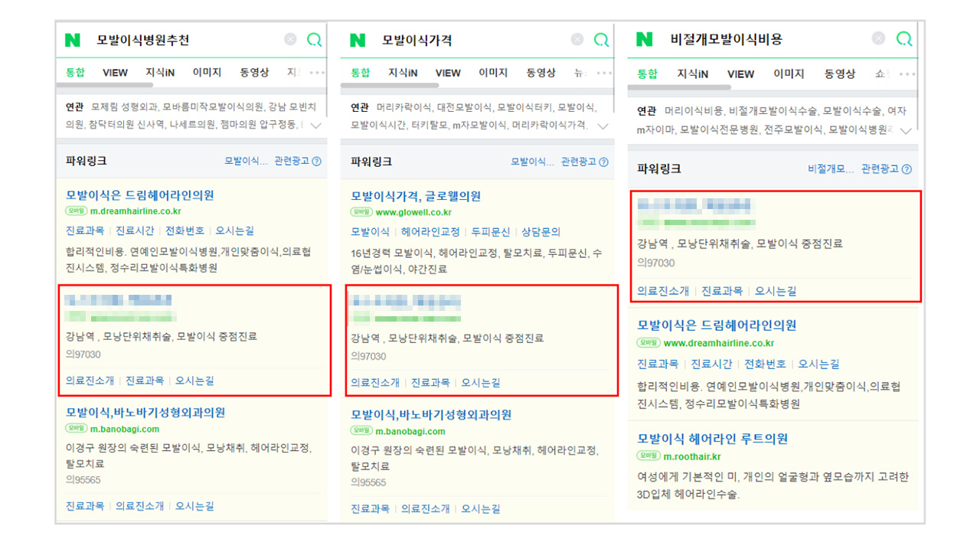Select the 통합 tab in the 비절개모발이식비용 panel
Image resolution: width=980 pixels, height=536 pixels.
pos(648,74)
